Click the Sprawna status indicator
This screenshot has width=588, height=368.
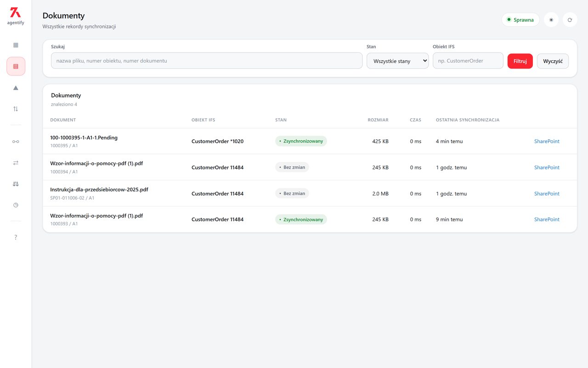pyautogui.click(x=520, y=20)
